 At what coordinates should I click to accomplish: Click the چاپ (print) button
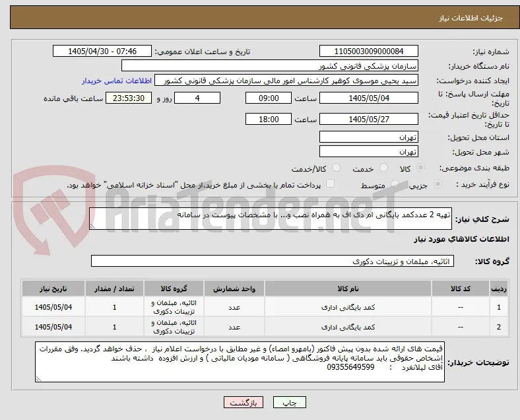290,402
